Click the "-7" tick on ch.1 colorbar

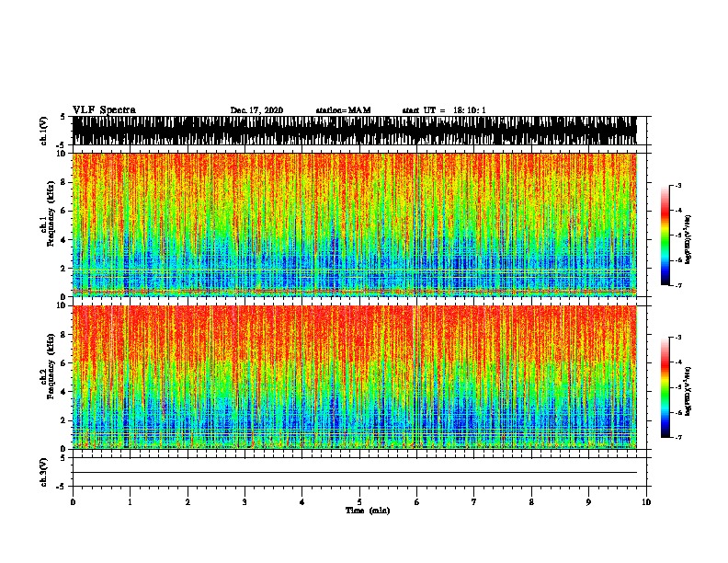click(x=678, y=285)
